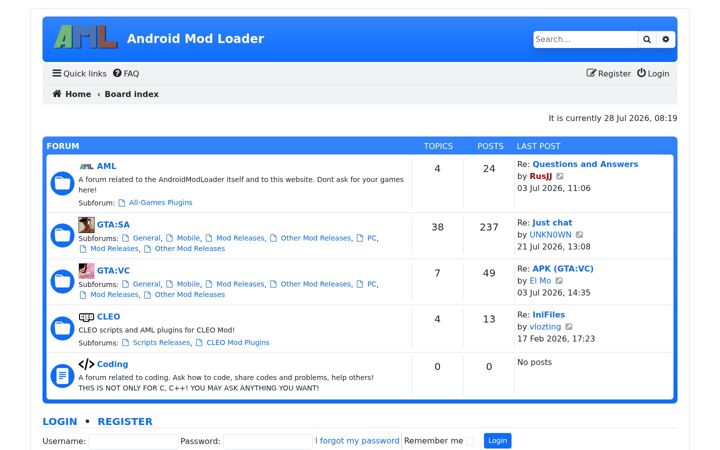Click the FAQ question mark icon
Screen dimensions: 720x450
click(x=117, y=73)
